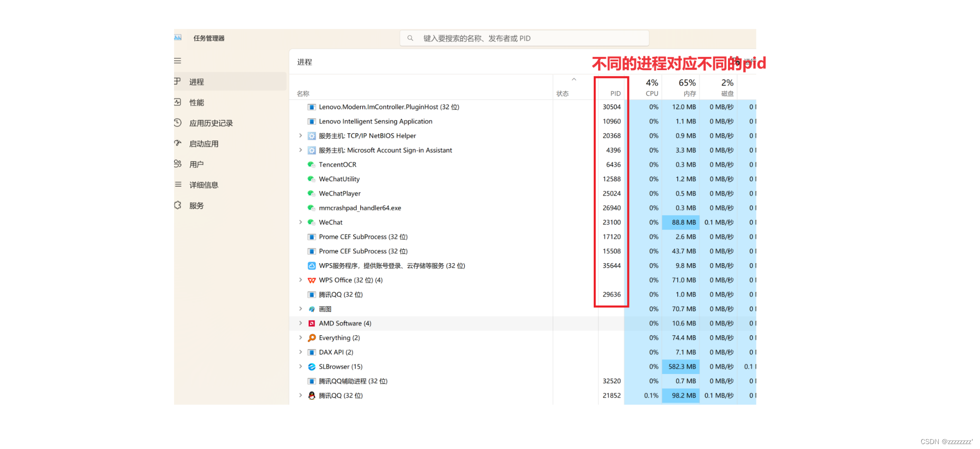980x449 pixels.
Task: Select the WPS服务程序 process name
Action: 392,266
